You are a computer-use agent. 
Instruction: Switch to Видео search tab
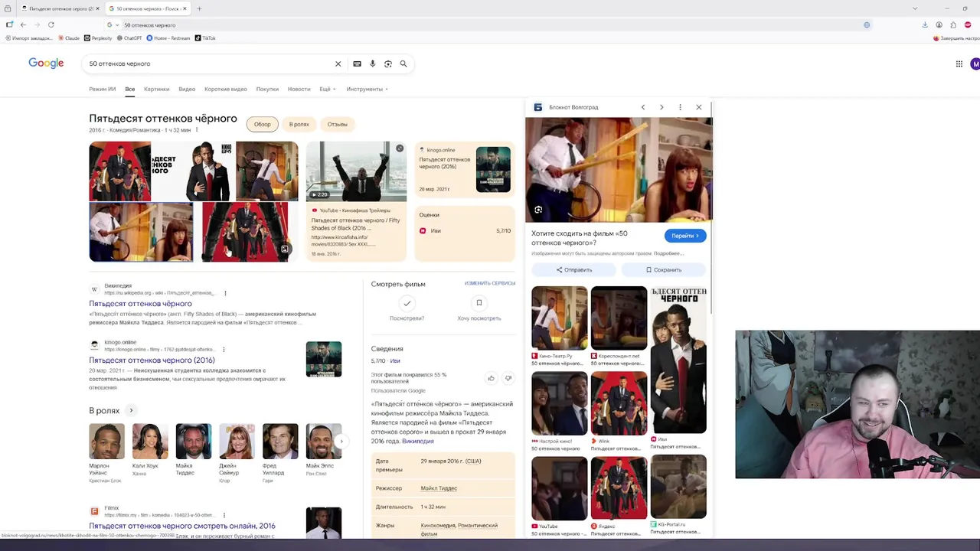pos(187,89)
